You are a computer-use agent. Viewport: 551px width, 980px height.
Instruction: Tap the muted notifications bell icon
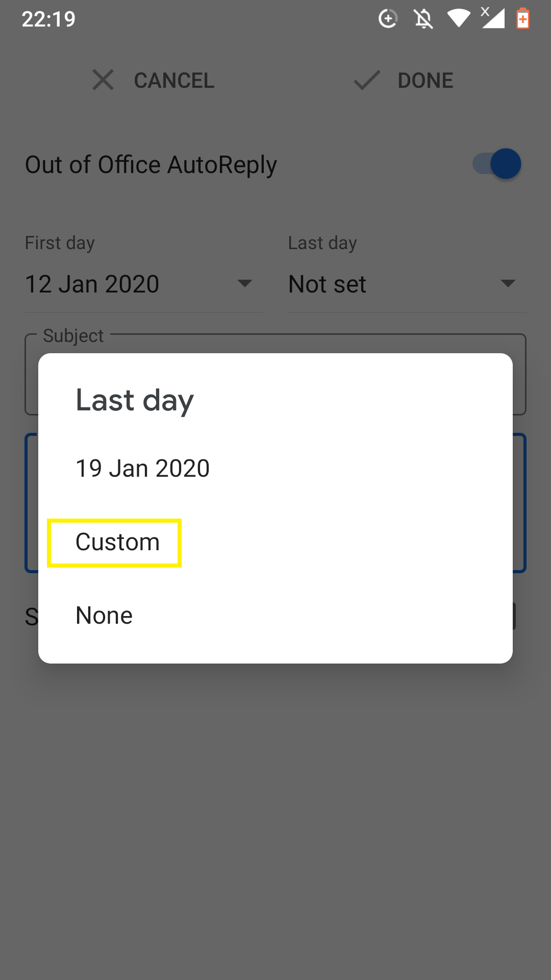(x=423, y=19)
